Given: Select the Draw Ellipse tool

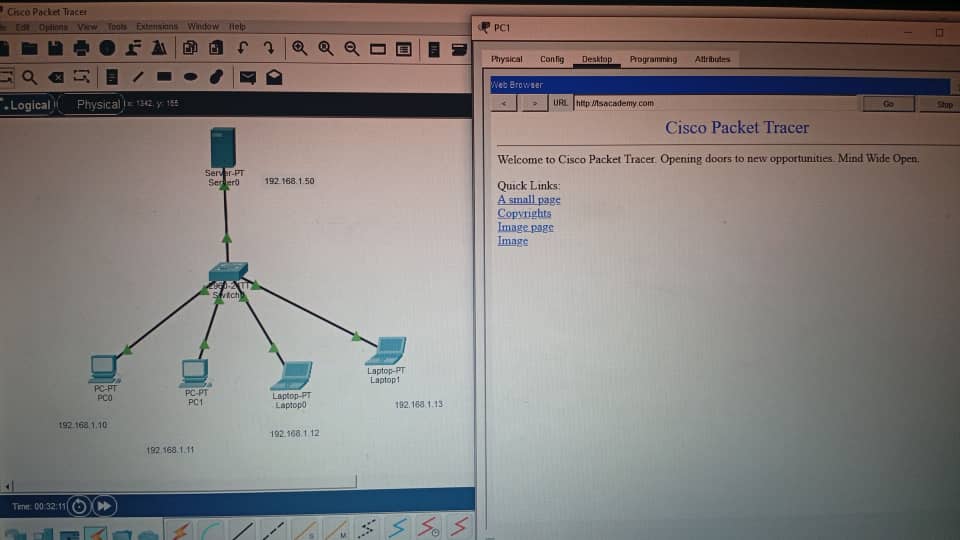Looking at the screenshot, I should tap(190, 77).
